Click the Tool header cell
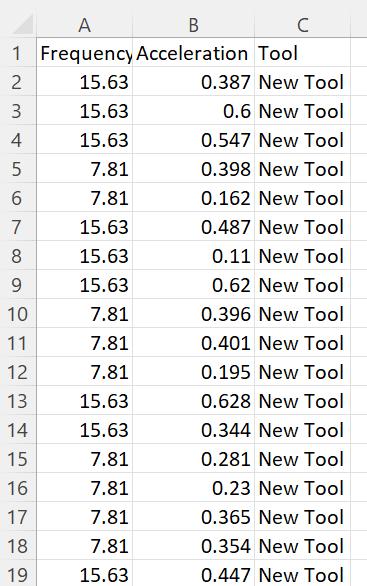 click(302, 53)
